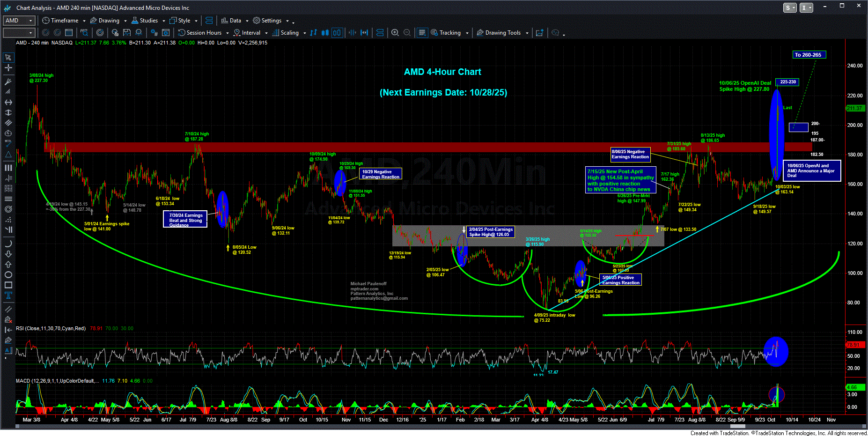This screenshot has width=868, height=436.
Task: Click the horizontal scrollbar thumb below chart
Action: [739, 426]
